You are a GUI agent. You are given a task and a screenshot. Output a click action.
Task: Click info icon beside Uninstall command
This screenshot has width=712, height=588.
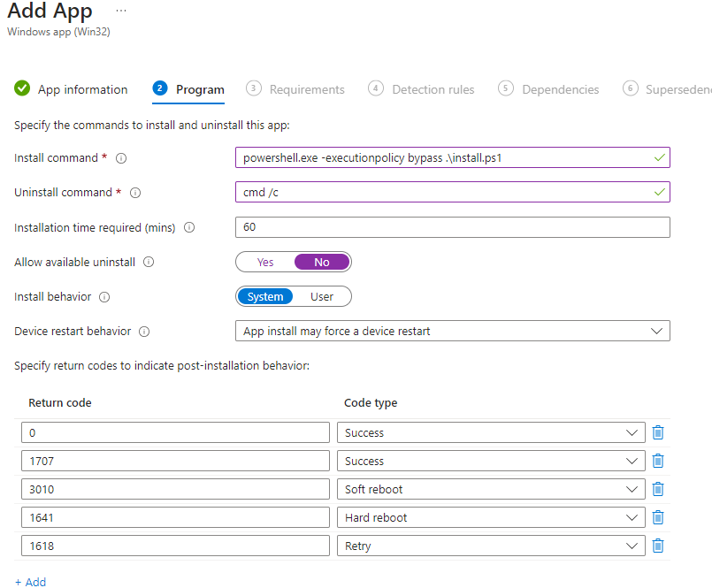tap(135, 193)
